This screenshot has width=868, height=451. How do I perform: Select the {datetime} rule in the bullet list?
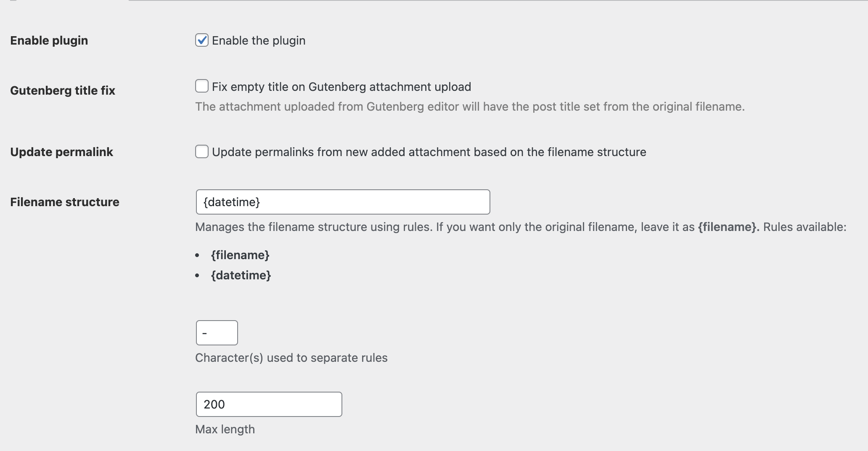coord(241,275)
